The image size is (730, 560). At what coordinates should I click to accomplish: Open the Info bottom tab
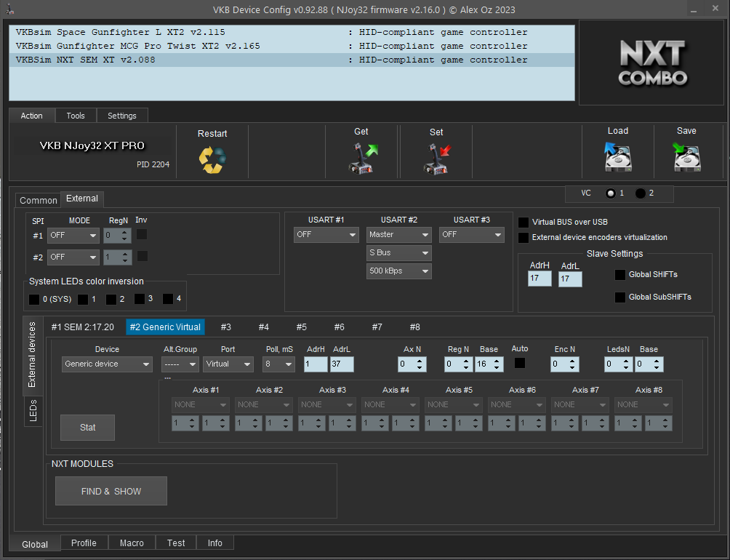click(215, 543)
